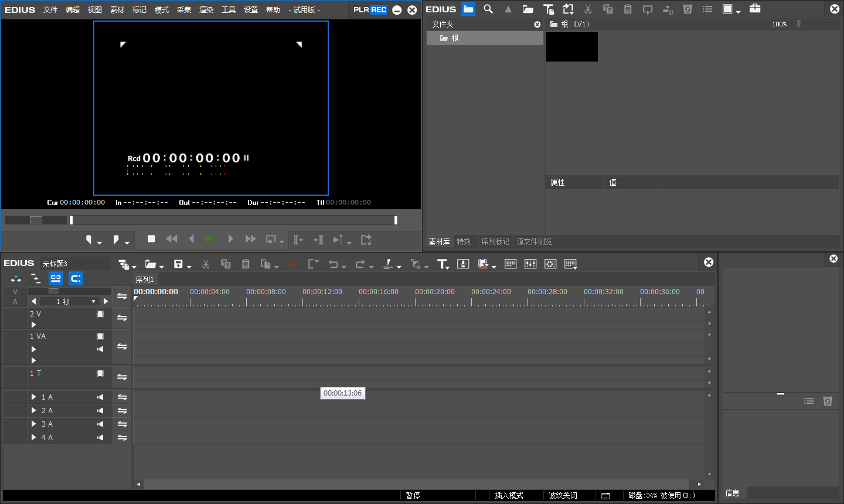
Task: Click the bin thumbnail size slider
Action: click(798, 24)
